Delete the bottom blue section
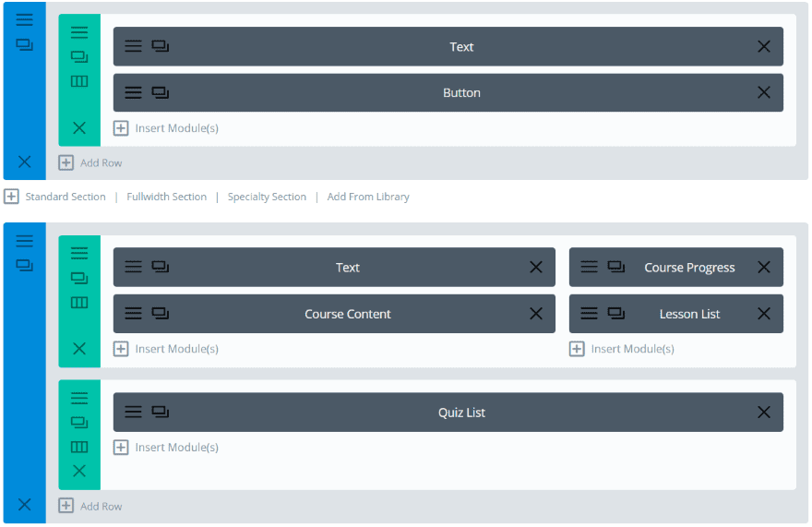 (24, 504)
